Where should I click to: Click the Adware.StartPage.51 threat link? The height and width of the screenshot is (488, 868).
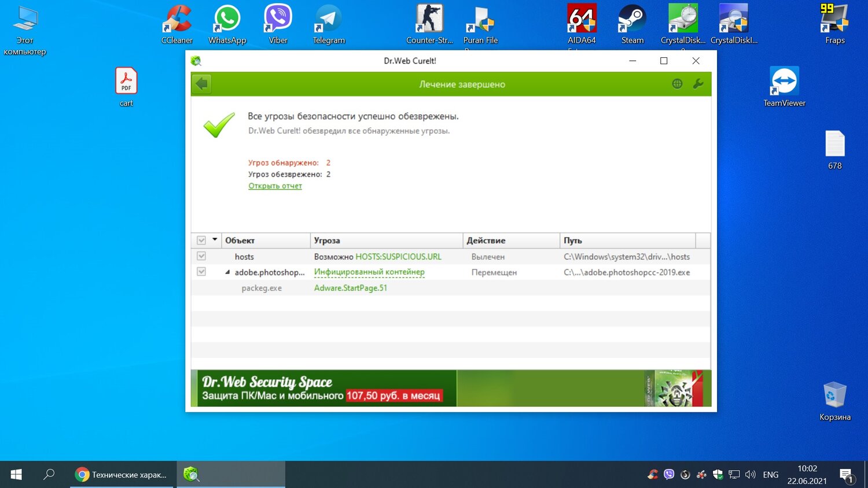click(351, 287)
